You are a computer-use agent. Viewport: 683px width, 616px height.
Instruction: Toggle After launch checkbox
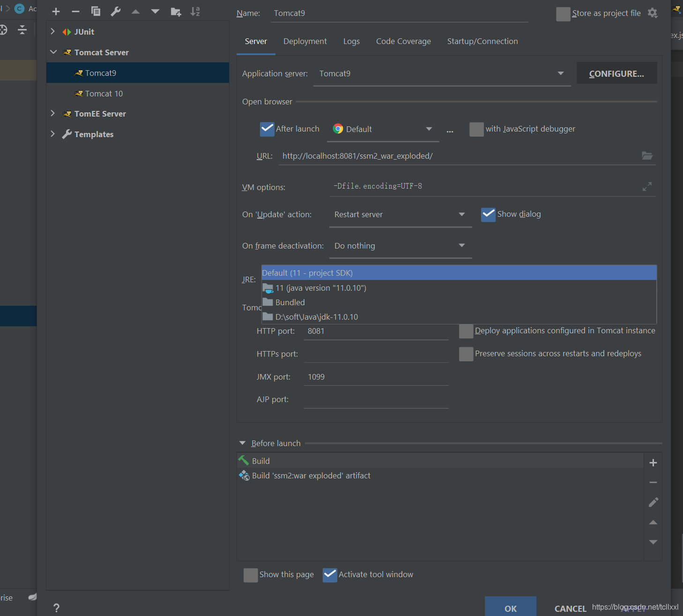(x=267, y=129)
